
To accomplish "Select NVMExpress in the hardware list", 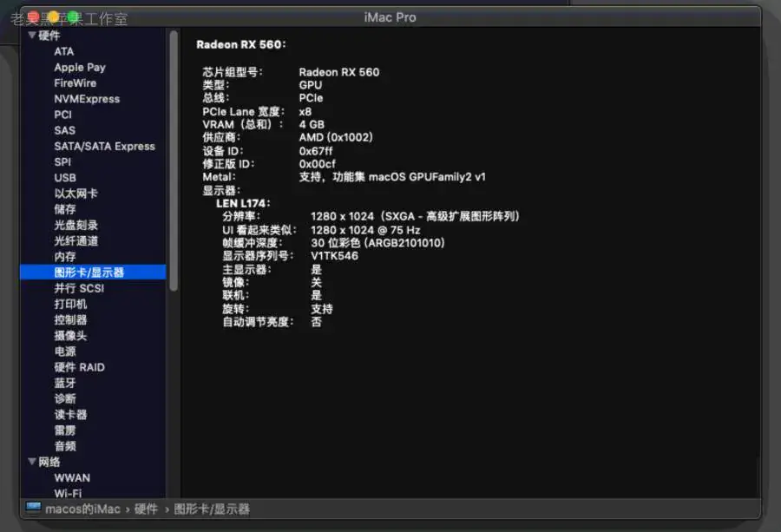I will (x=87, y=99).
